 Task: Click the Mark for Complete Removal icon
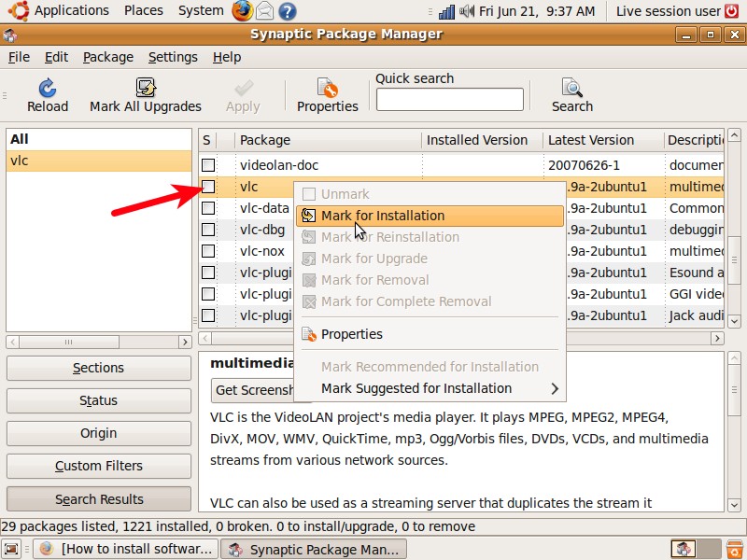tap(309, 301)
